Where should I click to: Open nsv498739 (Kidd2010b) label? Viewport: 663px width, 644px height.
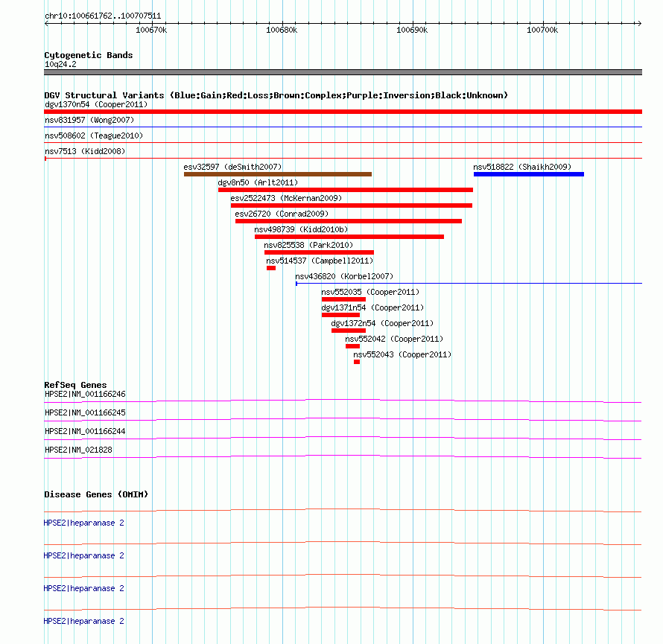[x=301, y=229]
